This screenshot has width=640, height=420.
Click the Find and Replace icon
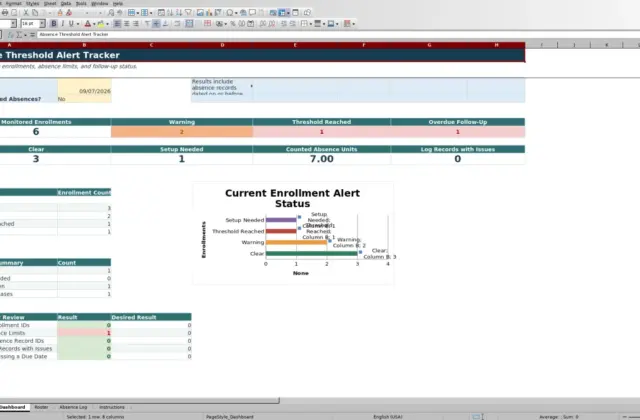pos(111,13)
